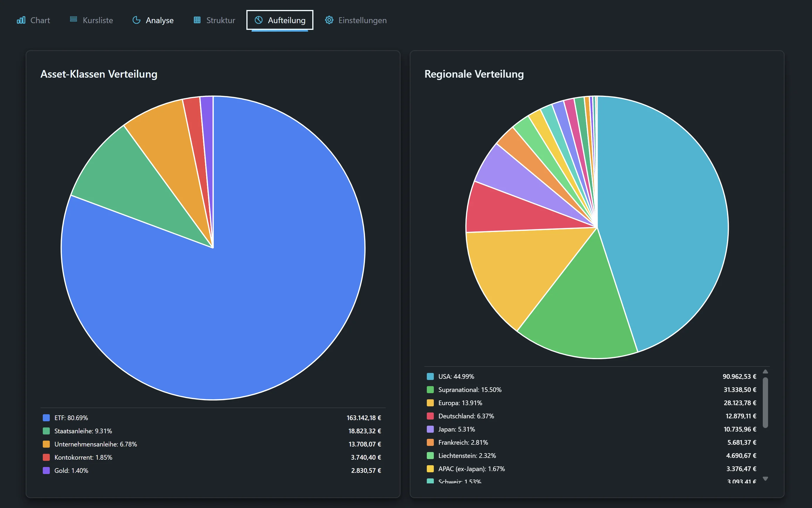Toggle the ETF legend entry

71,418
